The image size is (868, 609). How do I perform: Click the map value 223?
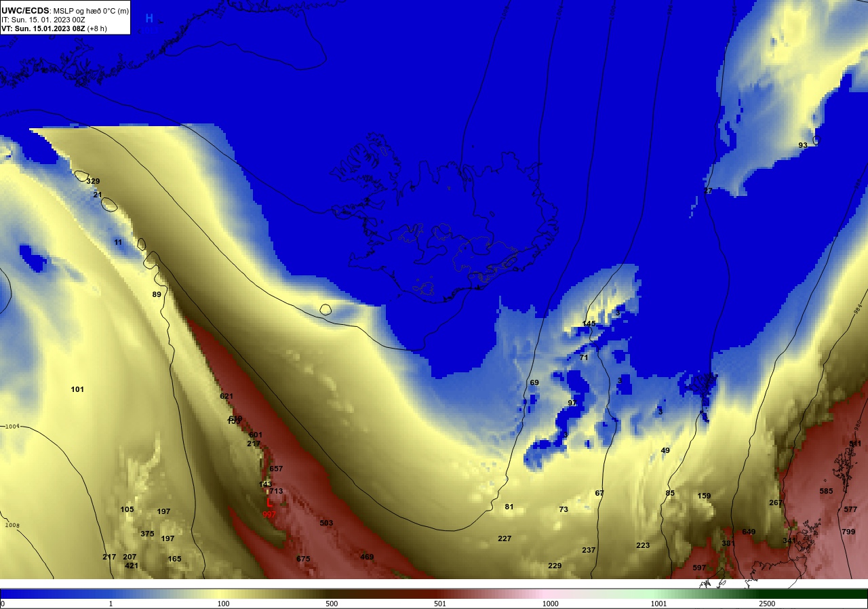(x=643, y=545)
